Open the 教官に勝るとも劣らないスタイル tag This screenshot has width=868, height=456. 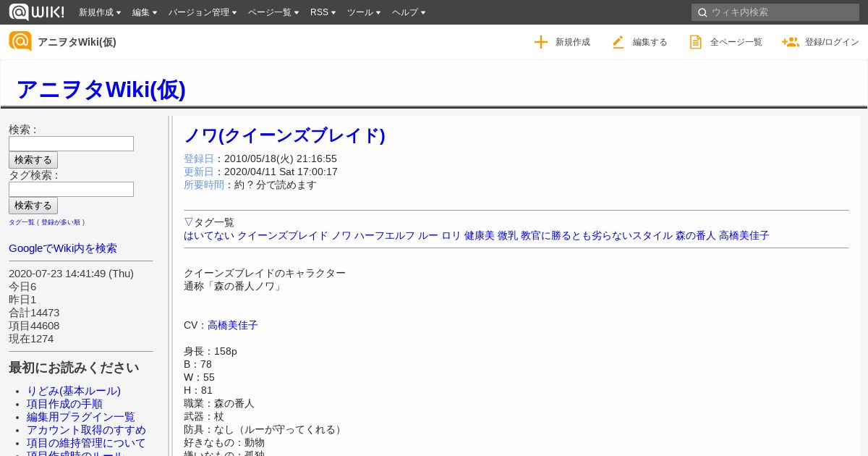tap(597, 235)
